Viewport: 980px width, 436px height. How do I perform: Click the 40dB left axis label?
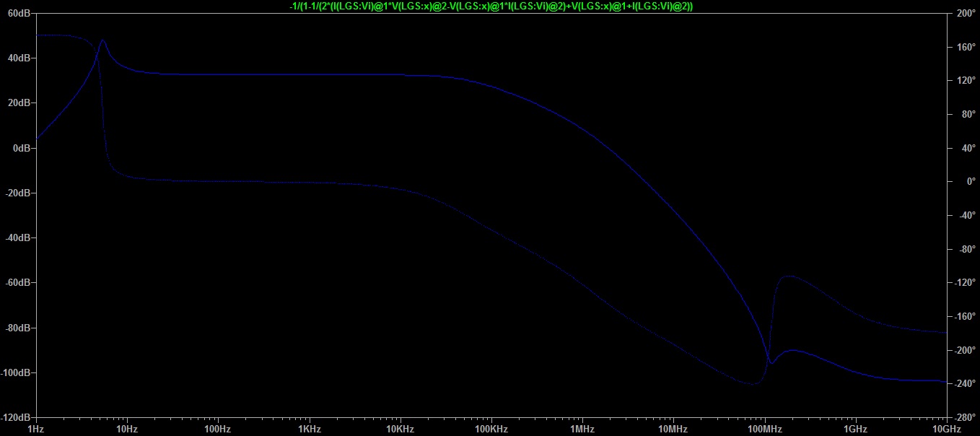pyautogui.click(x=18, y=58)
